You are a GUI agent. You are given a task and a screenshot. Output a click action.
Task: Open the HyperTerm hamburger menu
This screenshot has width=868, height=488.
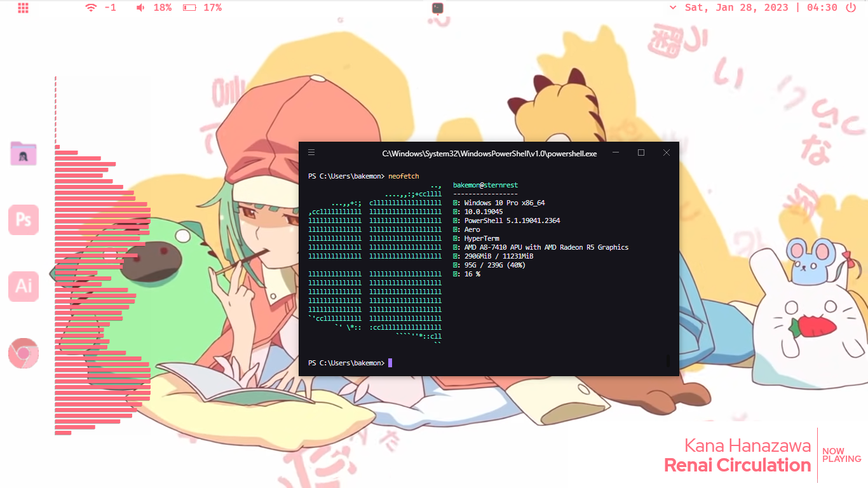point(311,152)
